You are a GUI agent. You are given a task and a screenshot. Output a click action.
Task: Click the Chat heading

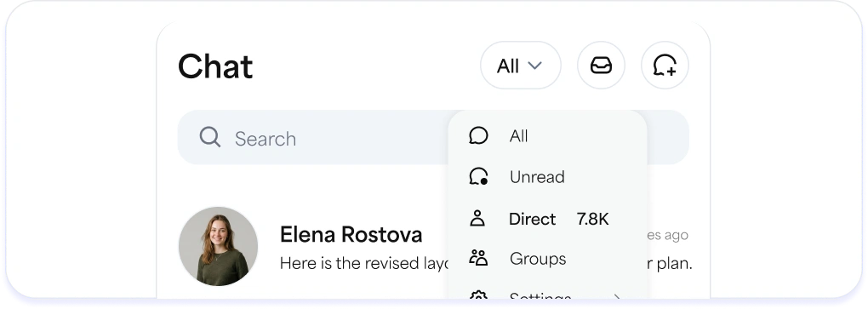215,66
